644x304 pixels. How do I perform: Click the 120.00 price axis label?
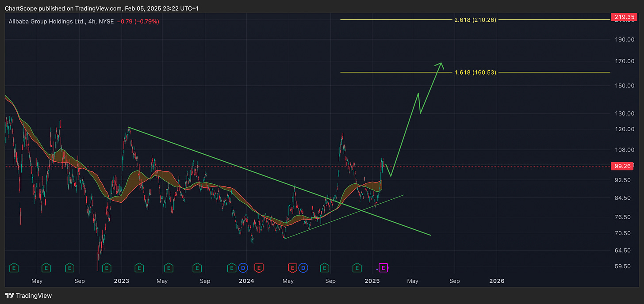(x=625, y=129)
